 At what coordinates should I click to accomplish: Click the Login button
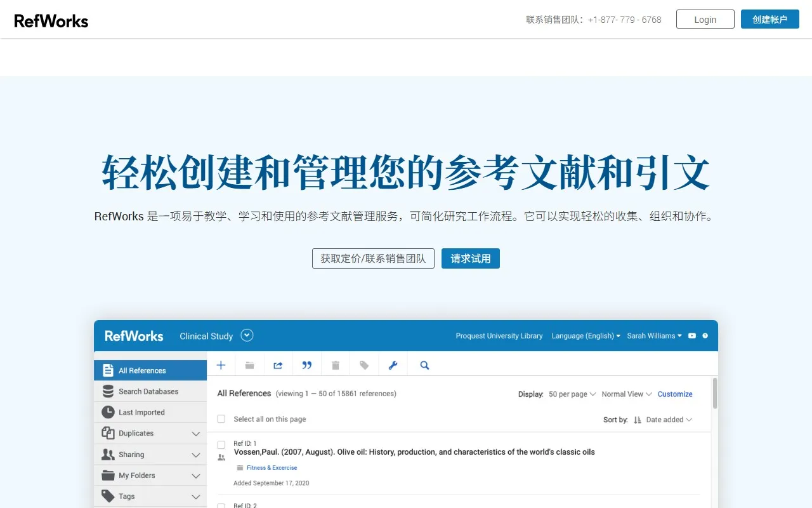(705, 20)
